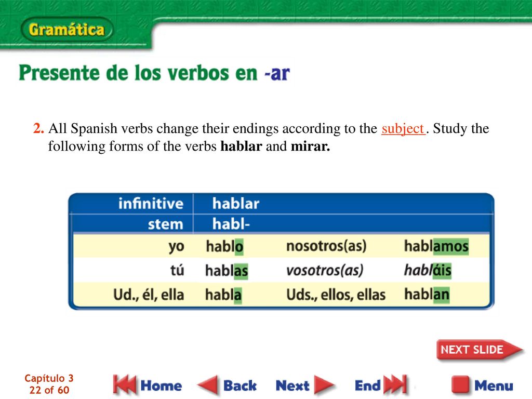Click the End fast-forward arrow icon
This screenshot has height=399, width=532.
[x=395, y=385]
